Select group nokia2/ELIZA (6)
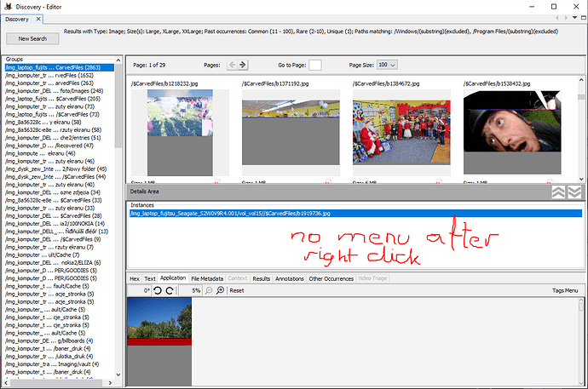Screen dimensions: 588x389 60,263
